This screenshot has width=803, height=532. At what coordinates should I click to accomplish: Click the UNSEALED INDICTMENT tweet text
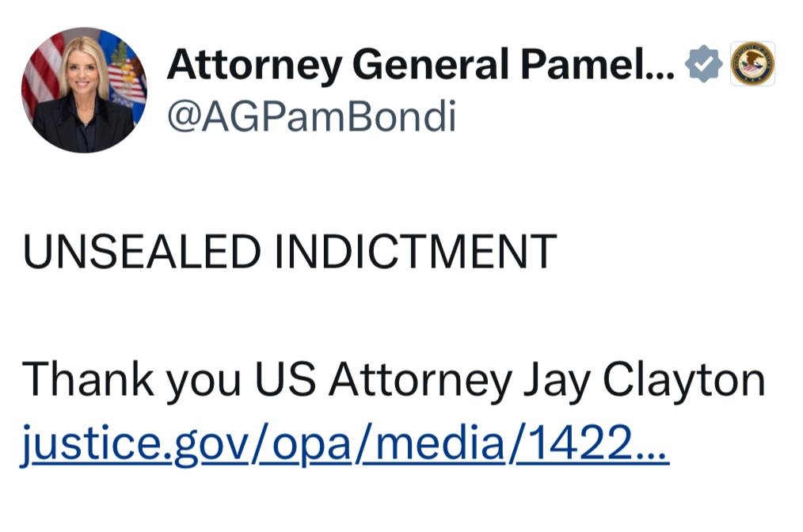(289, 252)
